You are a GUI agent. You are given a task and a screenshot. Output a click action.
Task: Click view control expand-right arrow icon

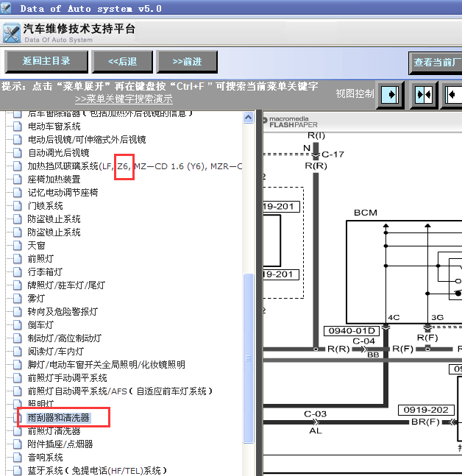(390, 95)
